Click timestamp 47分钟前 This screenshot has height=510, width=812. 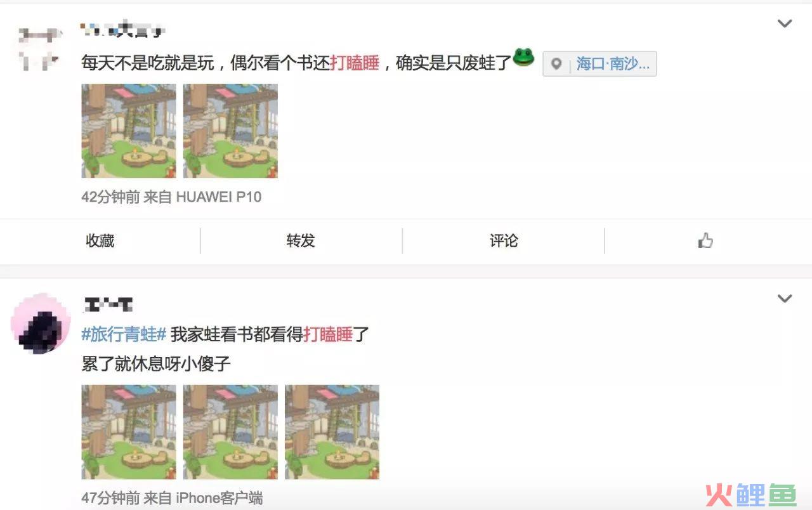(x=110, y=499)
